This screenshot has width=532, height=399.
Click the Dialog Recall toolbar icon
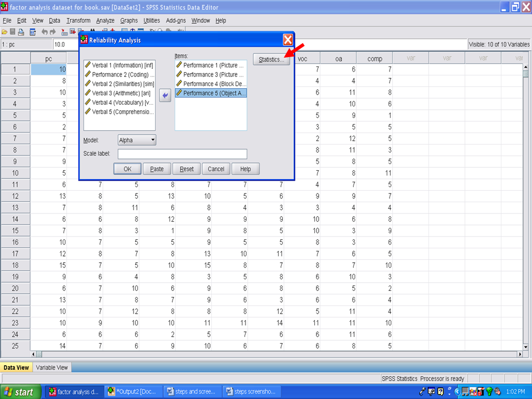pyautogui.click(x=33, y=32)
